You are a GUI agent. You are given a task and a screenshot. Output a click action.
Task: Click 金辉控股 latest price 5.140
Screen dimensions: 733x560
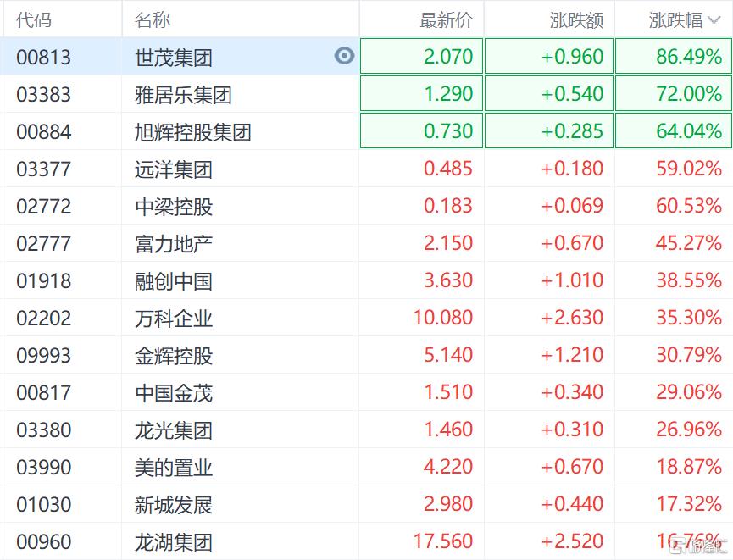tap(448, 355)
